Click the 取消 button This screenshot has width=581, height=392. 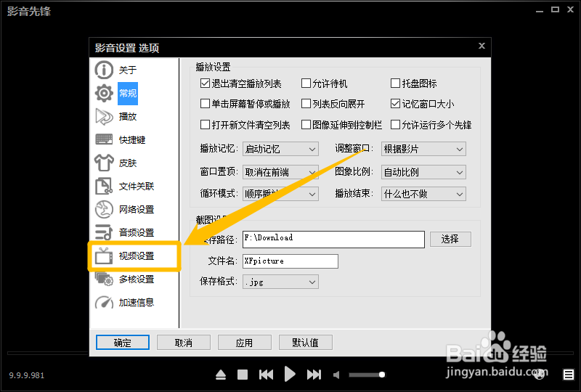pyautogui.click(x=184, y=343)
